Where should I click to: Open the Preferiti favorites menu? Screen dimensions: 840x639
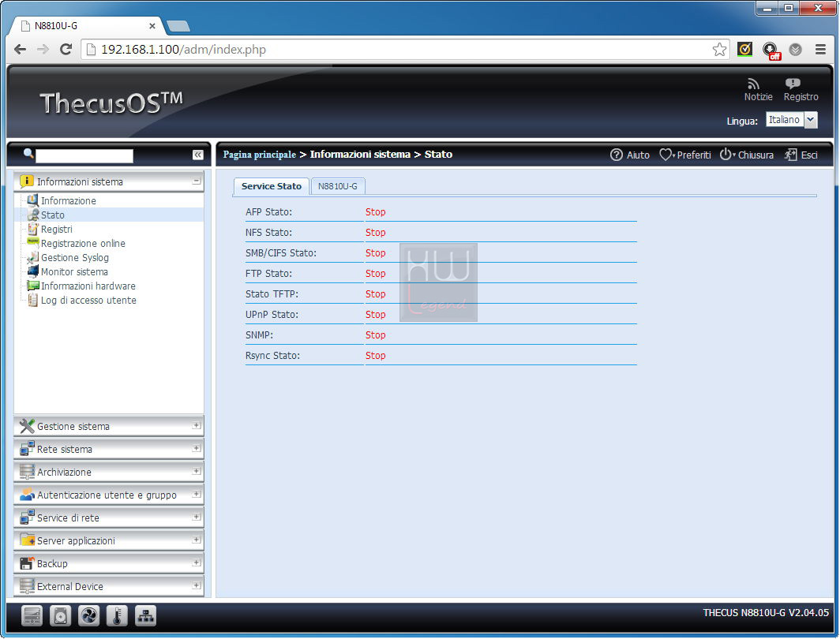click(x=685, y=155)
